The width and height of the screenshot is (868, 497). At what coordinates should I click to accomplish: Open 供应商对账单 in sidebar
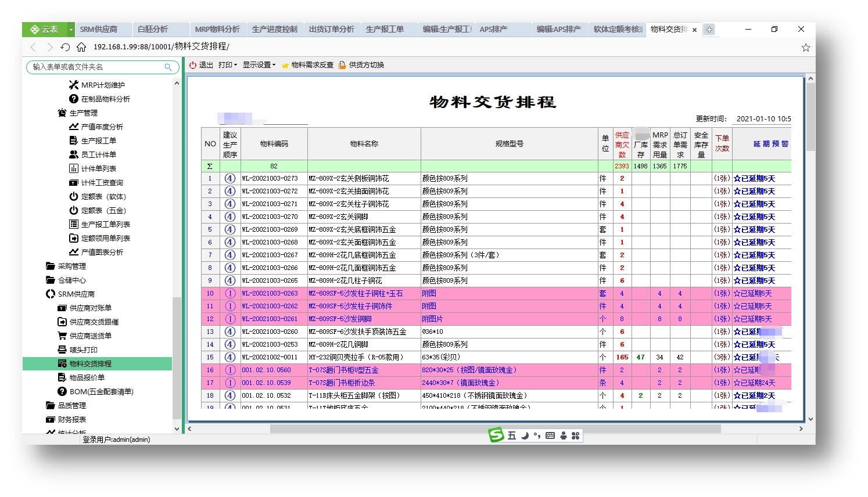pyautogui.click(x=84, y=308)
